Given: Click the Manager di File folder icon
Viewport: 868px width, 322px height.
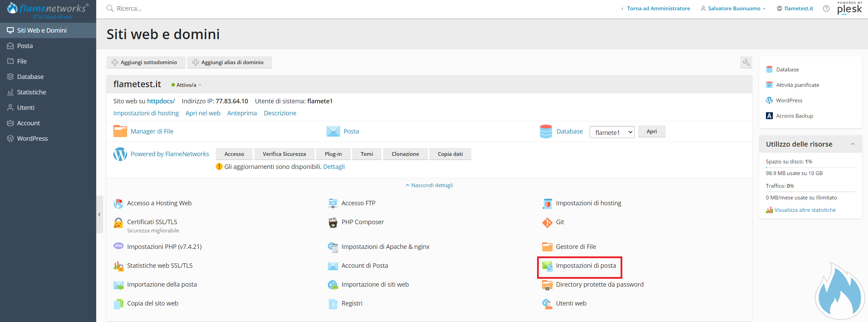Looking at the screenshot, I should tap(120, 131).
